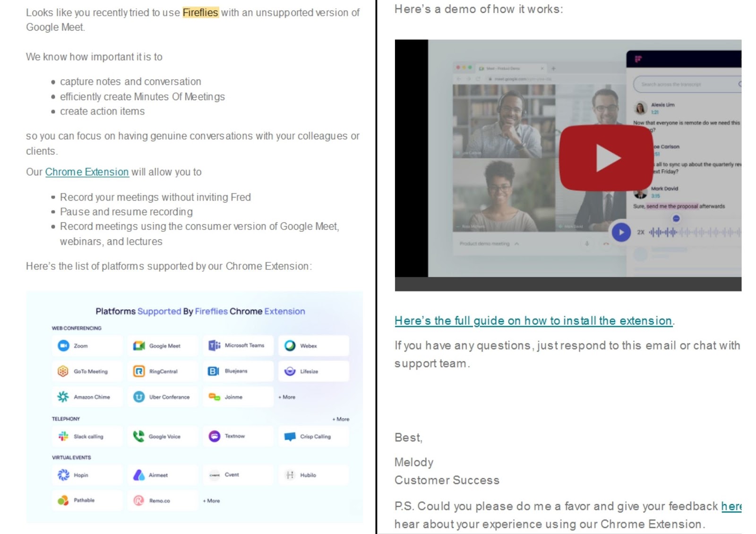This screenshot has width=756, height=534.
Task: Expand +More next to Telephony heading
Action: [x=341, y=419]
